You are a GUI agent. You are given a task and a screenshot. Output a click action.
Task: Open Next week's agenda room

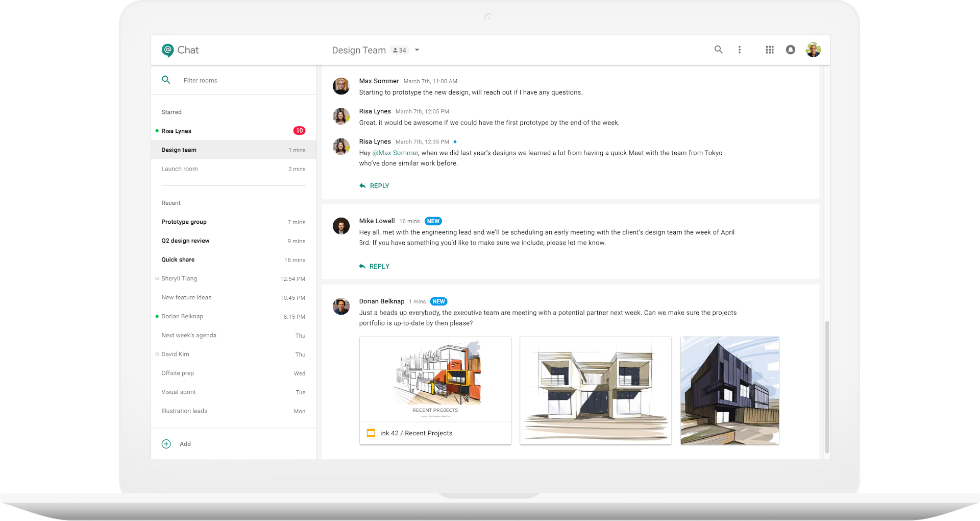point(234,335)
